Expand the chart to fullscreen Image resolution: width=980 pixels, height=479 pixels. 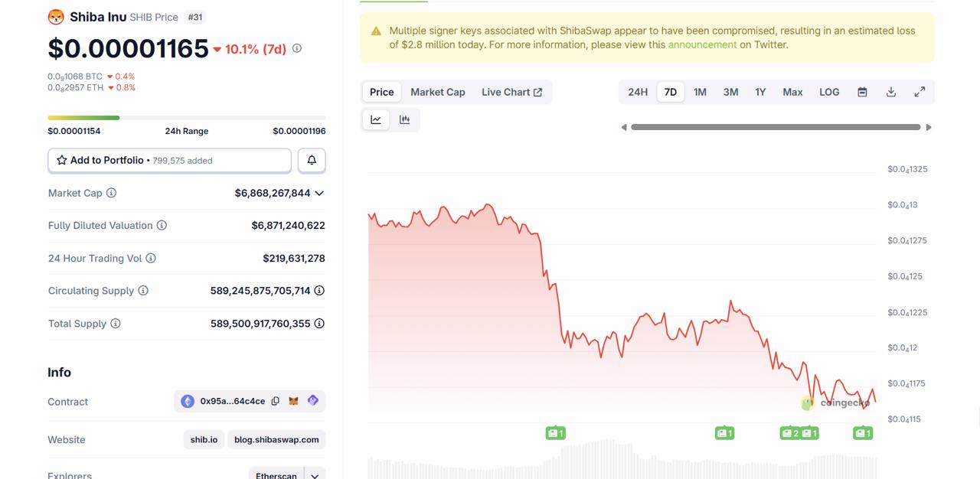click(920, 92)
